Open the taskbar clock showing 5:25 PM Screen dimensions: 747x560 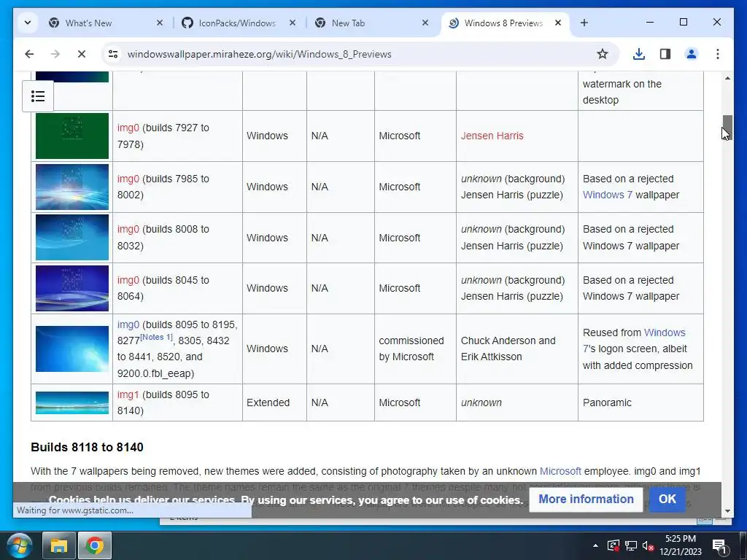pyautogui.click(x=681, y=545)
